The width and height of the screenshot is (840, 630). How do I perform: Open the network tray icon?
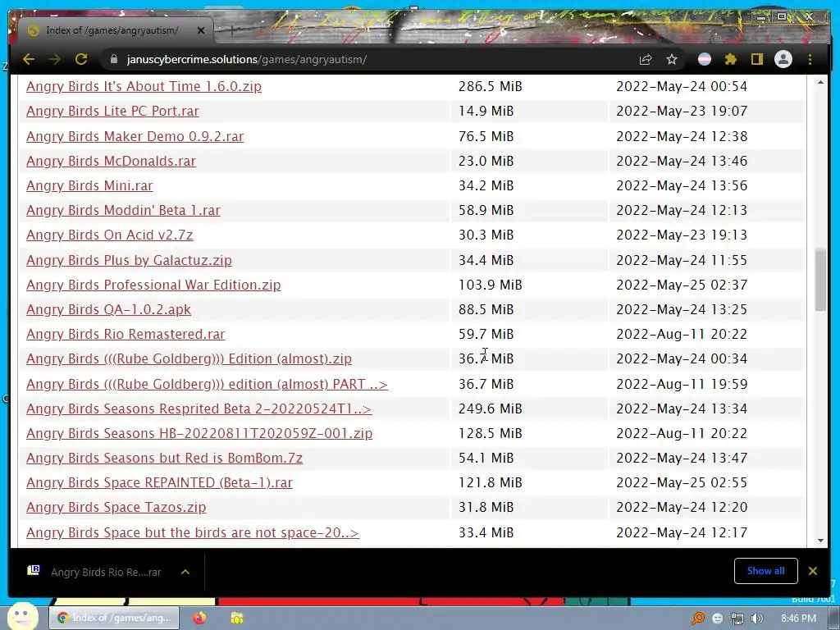click(x=737, y=619)
